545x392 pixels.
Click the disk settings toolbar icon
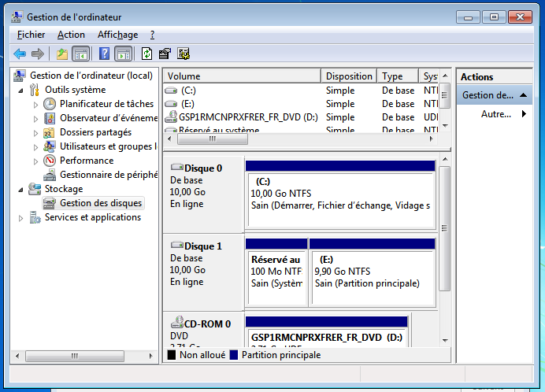tap(184, 54)
